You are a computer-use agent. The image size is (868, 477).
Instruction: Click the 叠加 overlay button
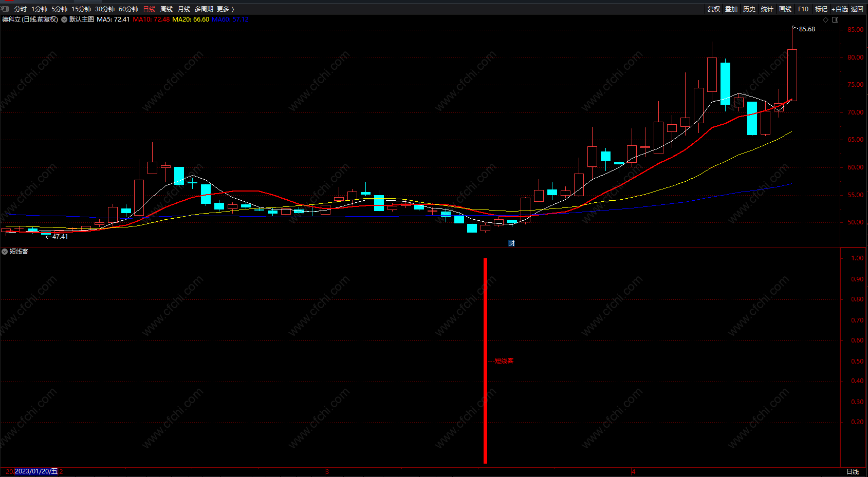(x=731, y=9)
